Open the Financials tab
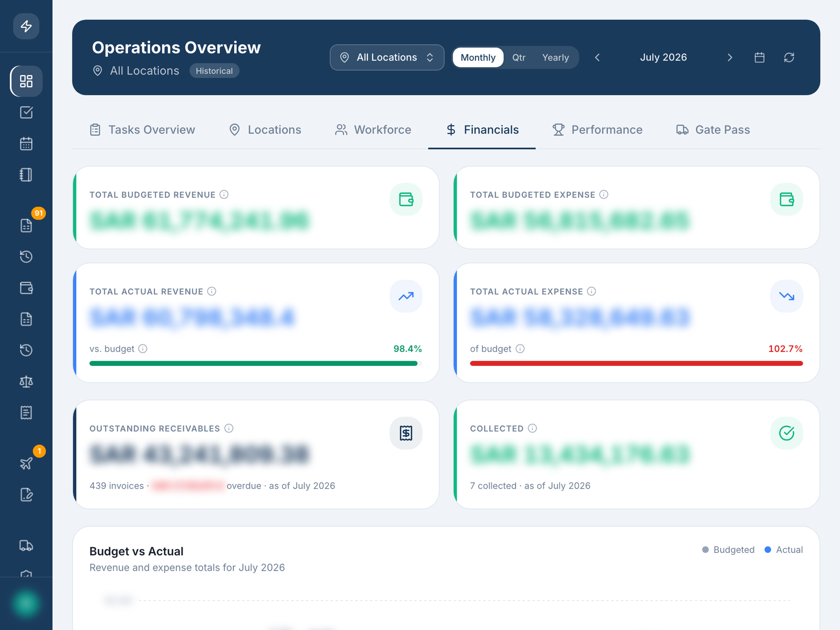Viewport: 840px width, 630px height. pos(482,130)
